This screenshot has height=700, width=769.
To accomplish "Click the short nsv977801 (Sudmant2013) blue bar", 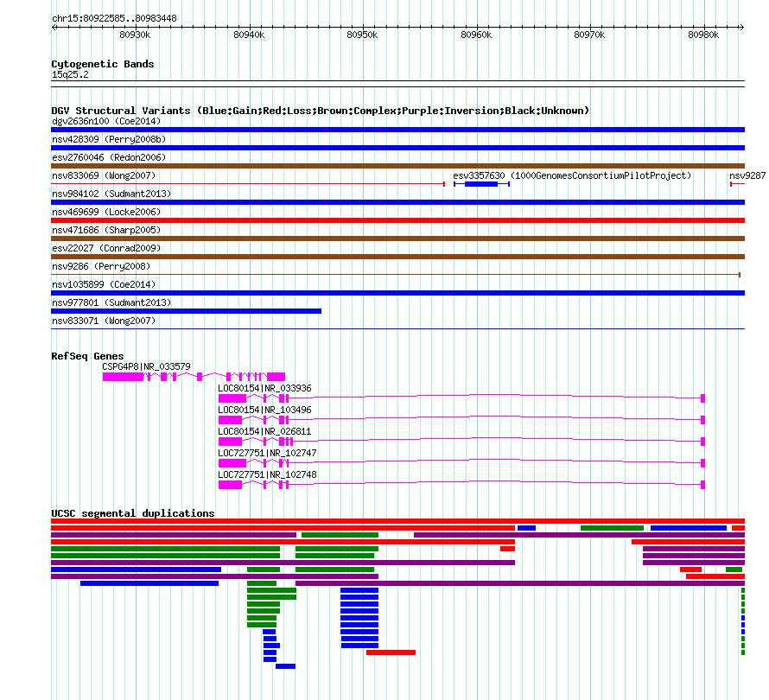I will pos(187,311).
